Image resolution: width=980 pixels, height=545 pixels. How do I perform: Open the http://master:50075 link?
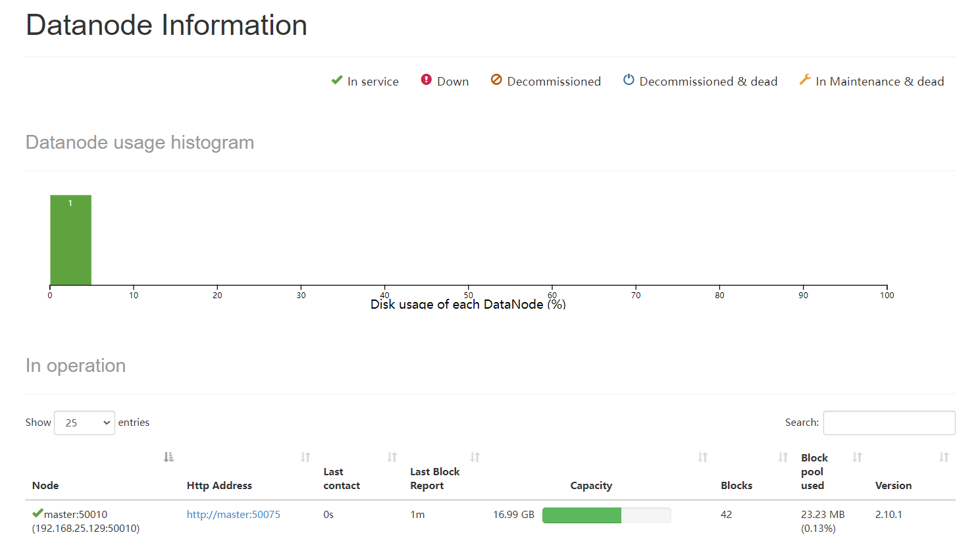(x=234, y=514)
